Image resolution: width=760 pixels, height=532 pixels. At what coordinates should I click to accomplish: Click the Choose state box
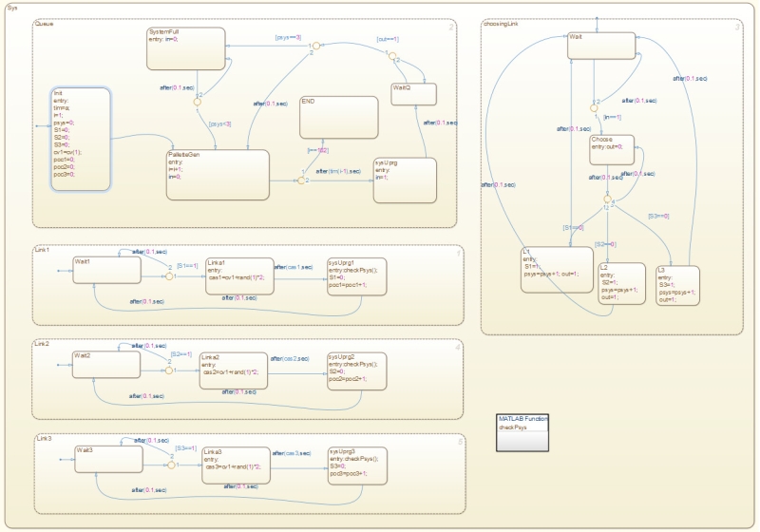point(612,150)
